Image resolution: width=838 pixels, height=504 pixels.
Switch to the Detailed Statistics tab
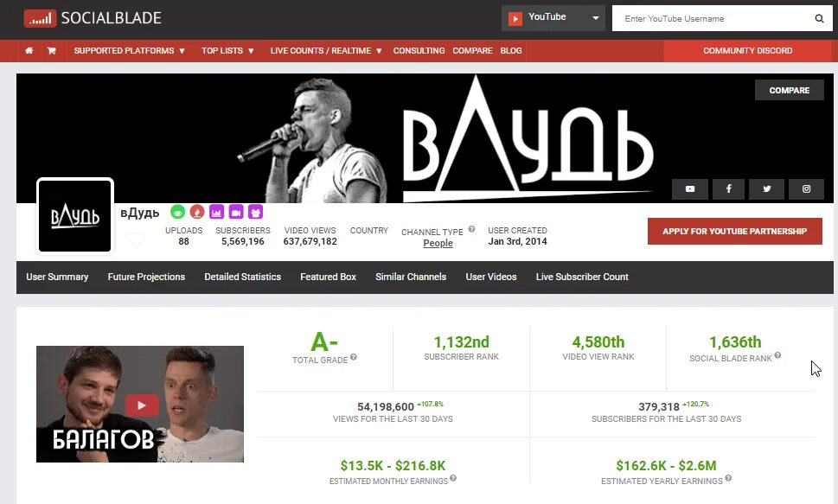(243, 277)
